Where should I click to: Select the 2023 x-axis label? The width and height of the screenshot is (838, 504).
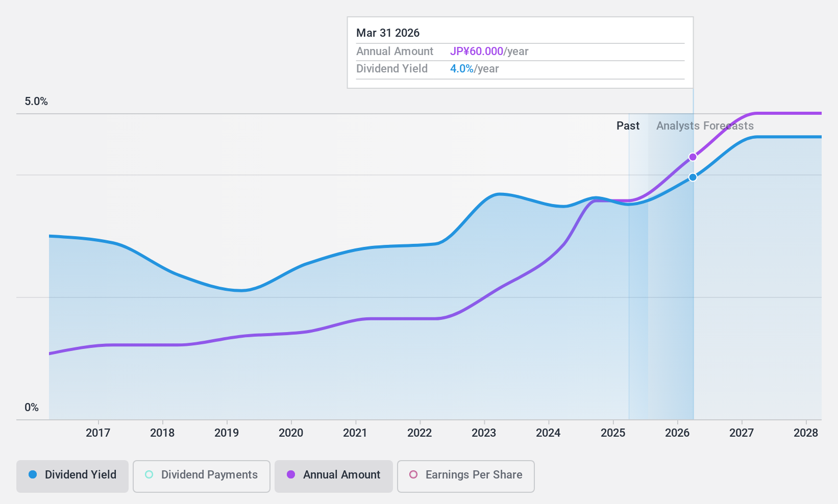pyautogui.click(x=484, y=433)
